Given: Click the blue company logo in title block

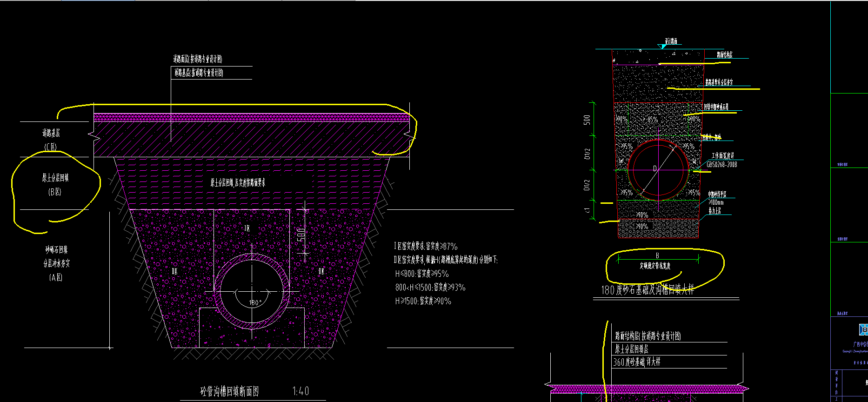Looking at the screenshot, I should coord(863,329).
